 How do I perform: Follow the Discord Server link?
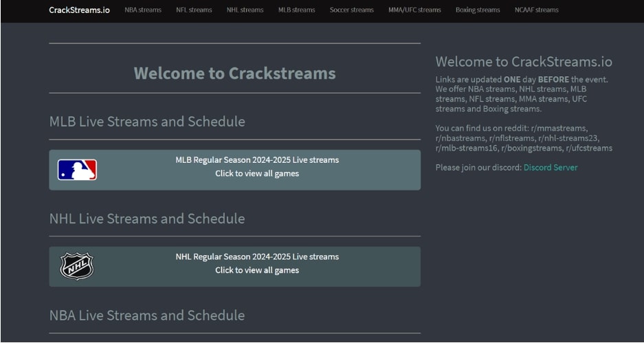551,167
